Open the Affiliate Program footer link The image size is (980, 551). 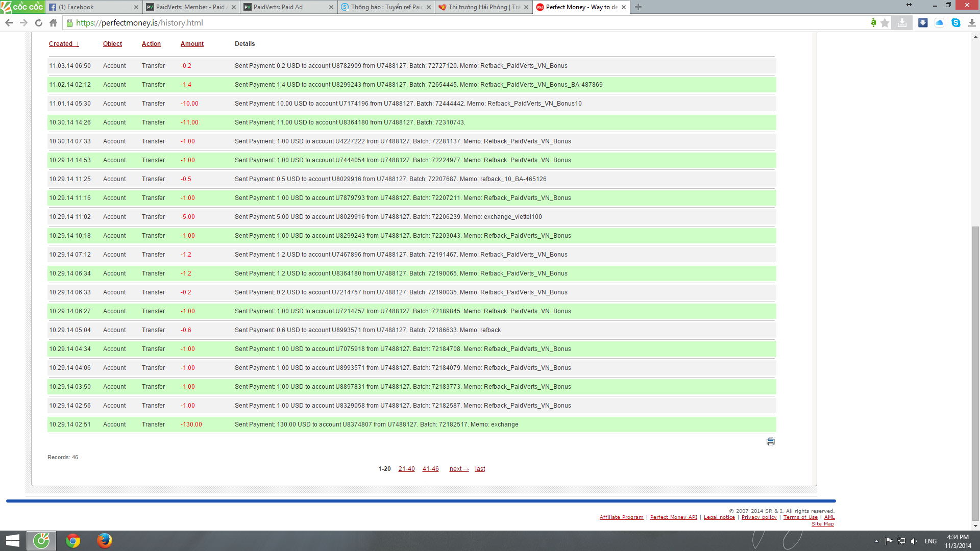[621, 517]
